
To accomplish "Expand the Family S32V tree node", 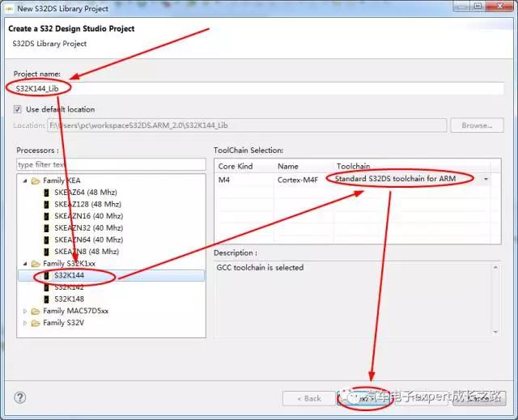I will click(25, 323).
